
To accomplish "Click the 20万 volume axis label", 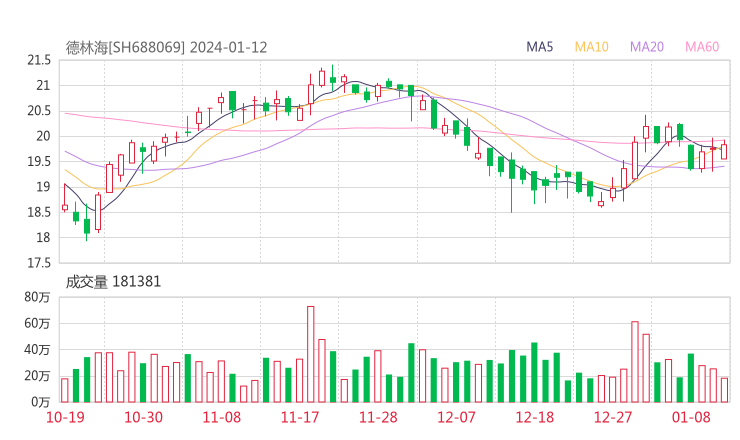I will (x=37, y=376).
